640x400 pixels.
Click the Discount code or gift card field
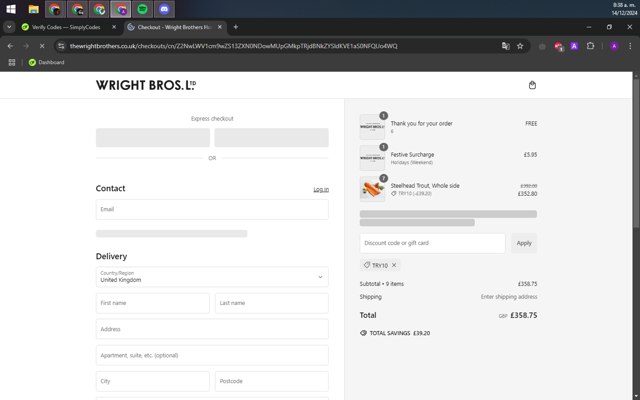tap(432, 243)
